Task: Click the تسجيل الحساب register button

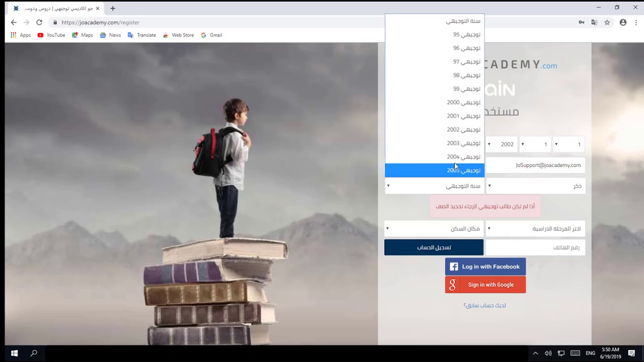Action: coord(434,247)
